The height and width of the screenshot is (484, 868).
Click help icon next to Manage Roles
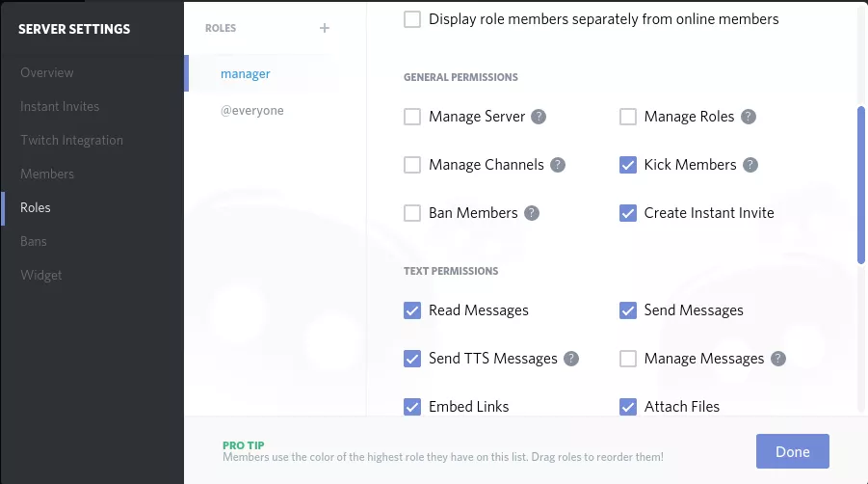tap(748, 117)
